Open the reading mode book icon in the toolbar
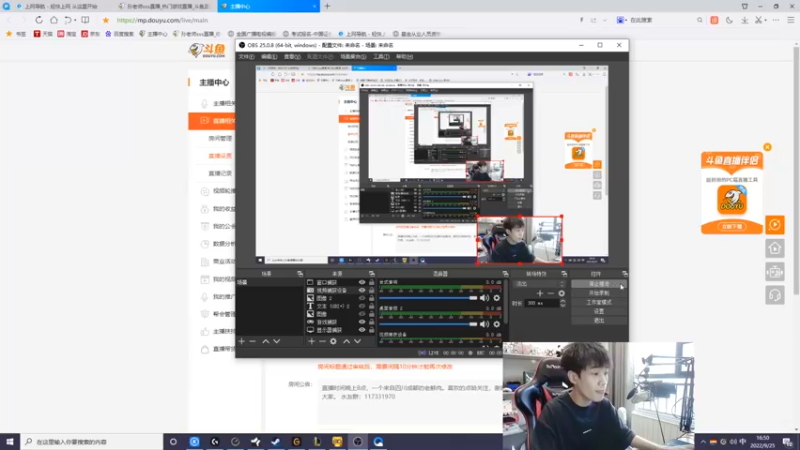 [x=85, y=20]
